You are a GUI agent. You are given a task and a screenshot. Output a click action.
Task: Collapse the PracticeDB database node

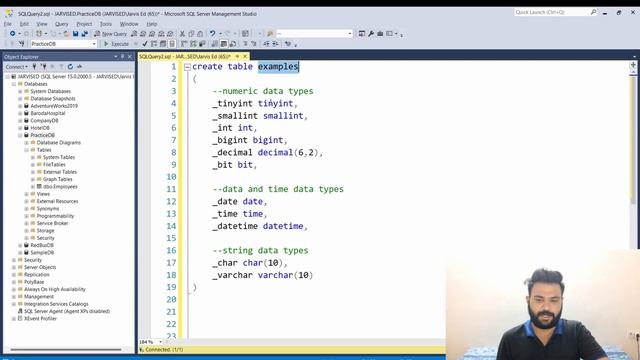[20, 135]
